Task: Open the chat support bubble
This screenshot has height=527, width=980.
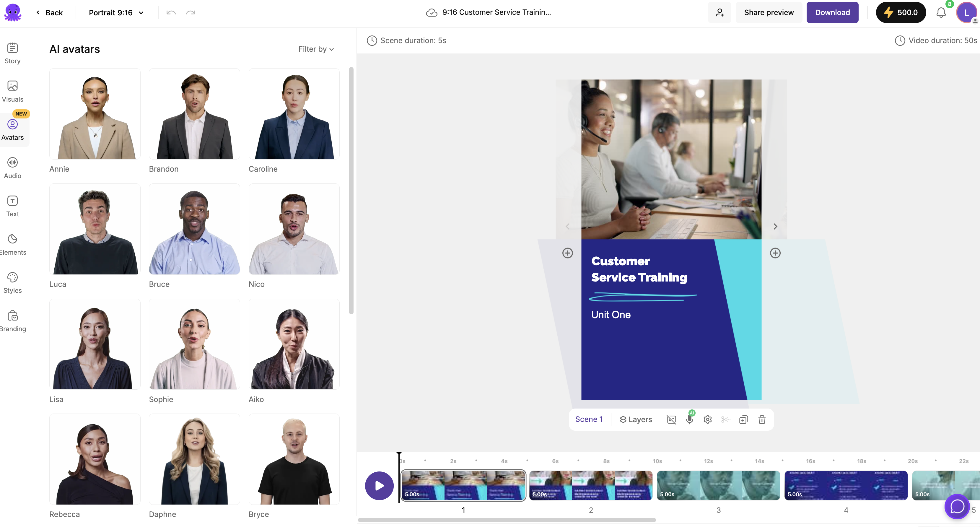Action: coord(957,506)
